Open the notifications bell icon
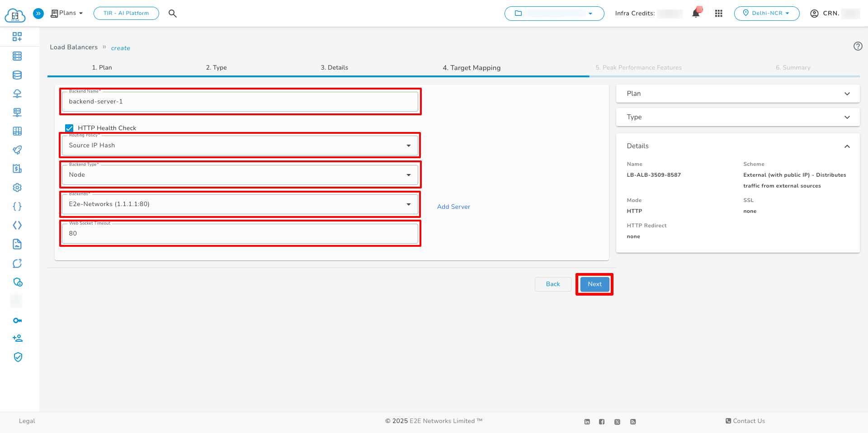 pos(695,13)
